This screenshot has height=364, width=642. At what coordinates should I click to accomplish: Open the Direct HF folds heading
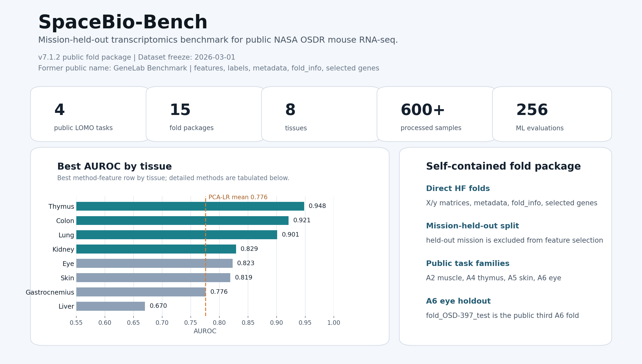point(458,189)
